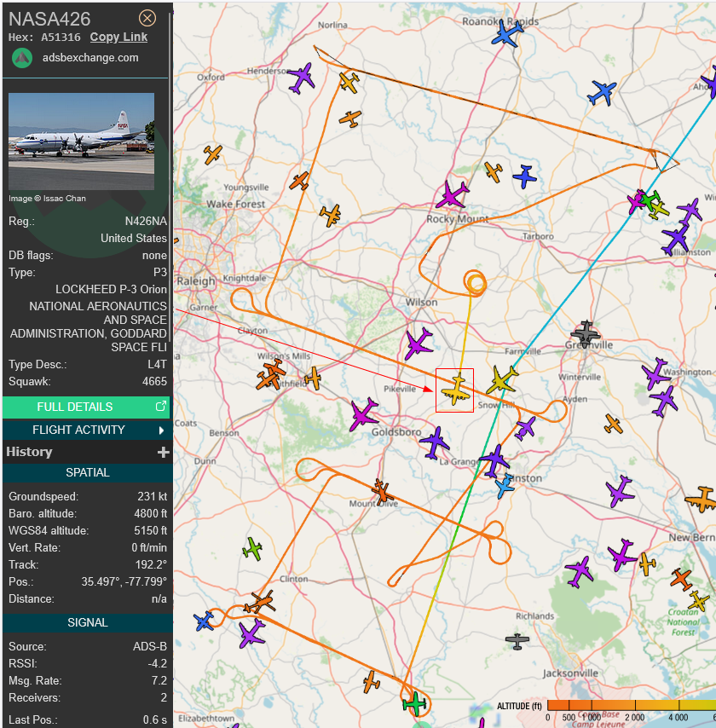This screenshot has height=728, width=716.
Task: Click the Type Desc. value L4T
Action: tap(157, 365)
